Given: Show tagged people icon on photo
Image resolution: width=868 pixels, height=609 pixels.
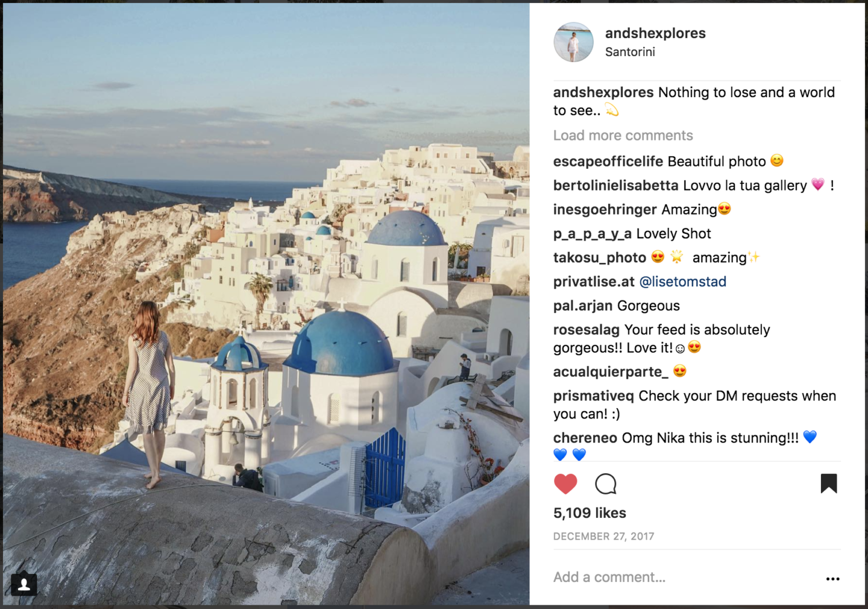Looking at the screenshot, I should pyautogui.click(x=24, y=584).
